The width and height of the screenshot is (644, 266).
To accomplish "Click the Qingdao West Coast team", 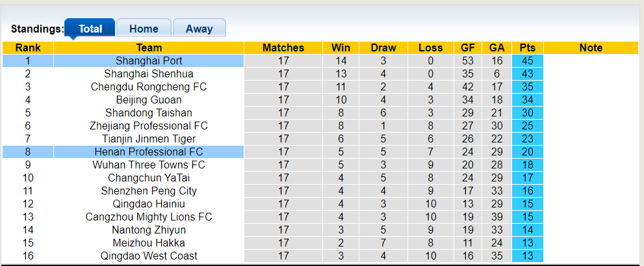I will (x=149, y=256).
